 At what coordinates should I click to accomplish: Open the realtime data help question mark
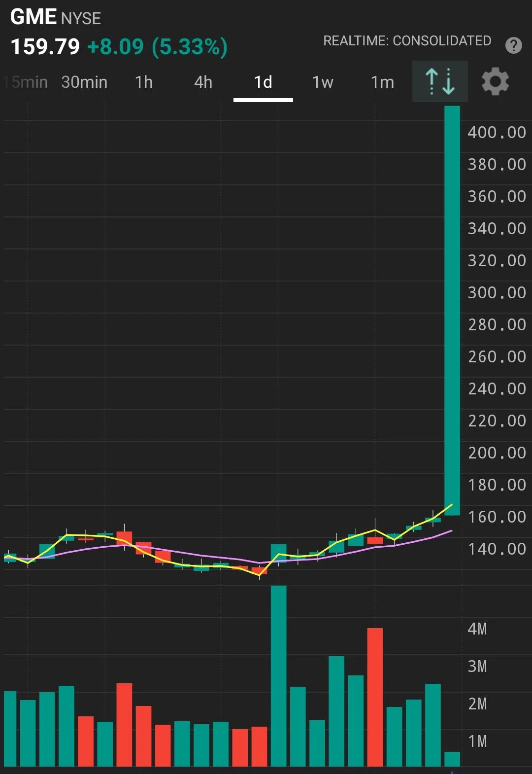pyautogui.click(x=513, y=45)
